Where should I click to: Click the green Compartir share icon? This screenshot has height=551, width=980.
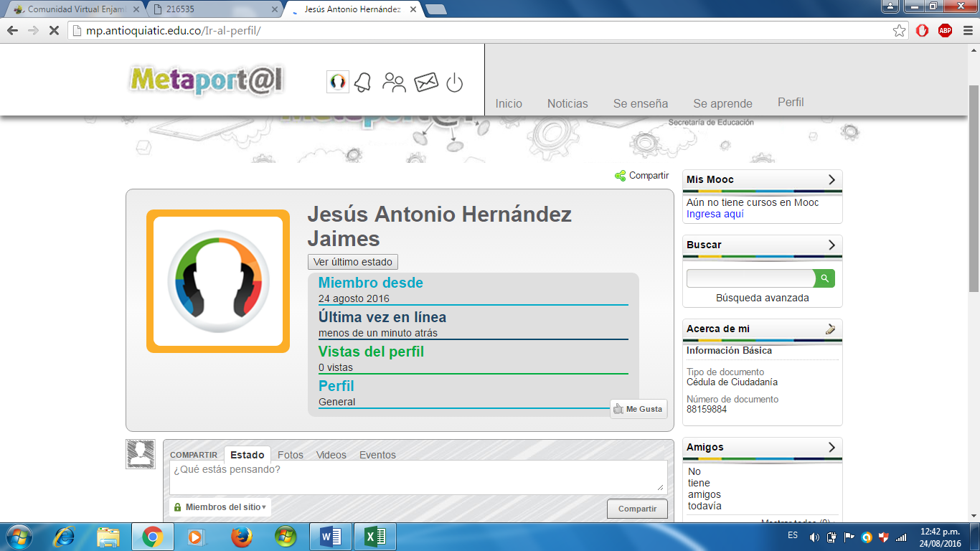click(x=621, y=176)
